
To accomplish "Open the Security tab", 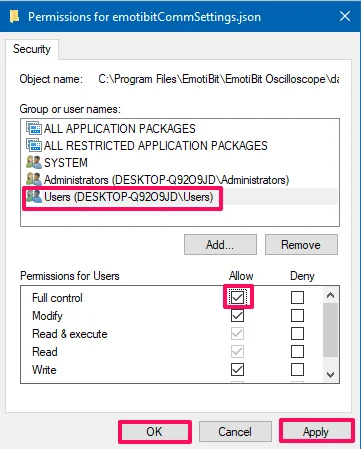I will coord(32,49).
